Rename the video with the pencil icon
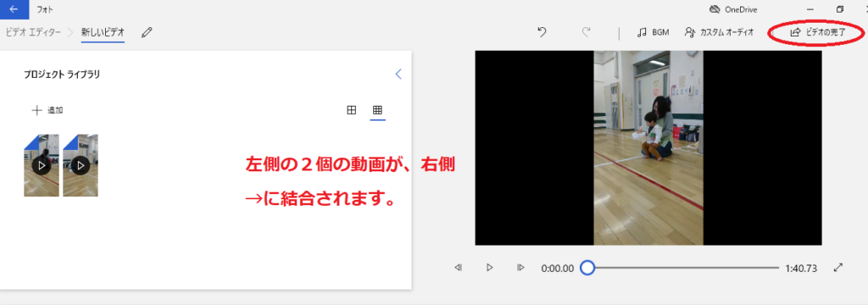The height and width of the screenshot is (305, 868). pyautogui.click(x=146, y=32)
